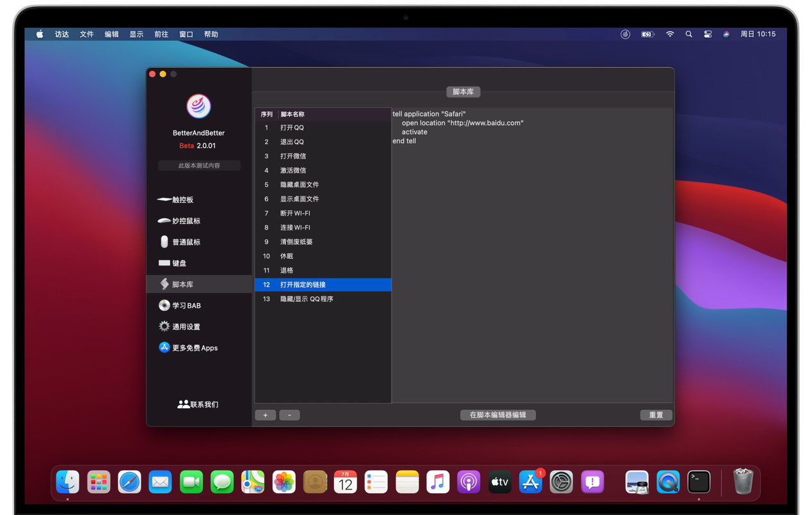The image size is (812, 515).
Task: Open the 前往 menu
Action: 161,34
